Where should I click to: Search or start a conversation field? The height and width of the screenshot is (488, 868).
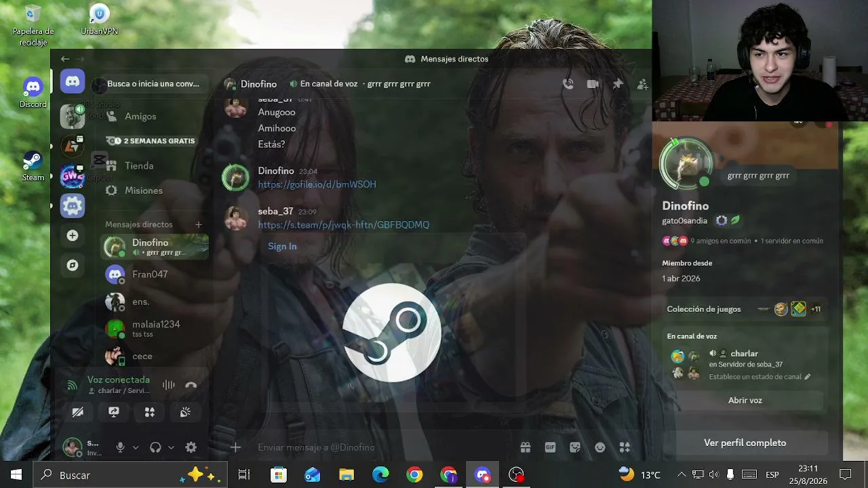[154, 84]
